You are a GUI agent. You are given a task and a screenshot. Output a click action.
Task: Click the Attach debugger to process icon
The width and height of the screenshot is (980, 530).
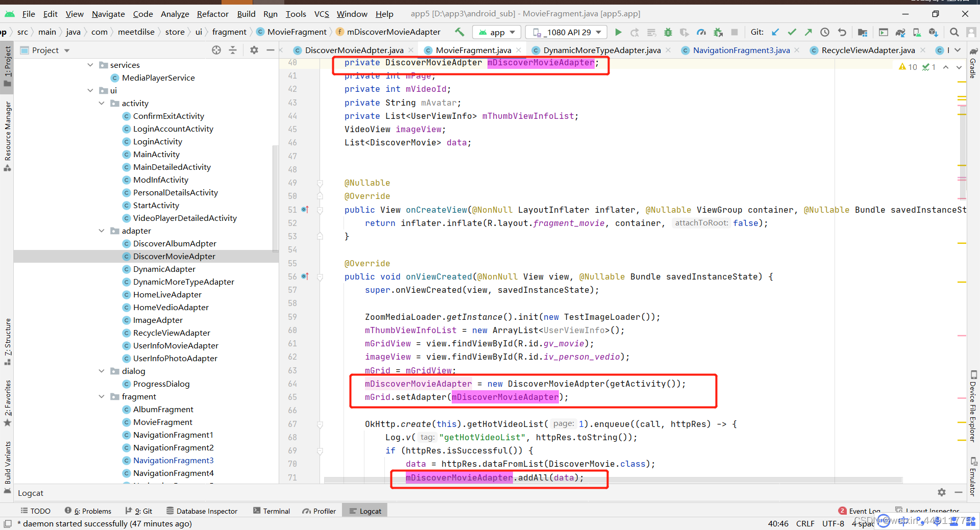[x=718, y=32]
